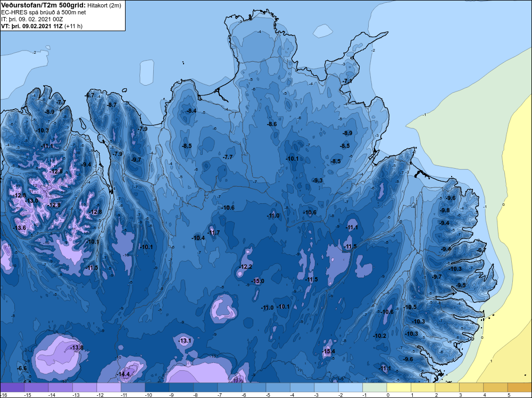Pick the legend swatch labeled -9
This screenshot has height=398, width=532.
click(x=181, y=387)
